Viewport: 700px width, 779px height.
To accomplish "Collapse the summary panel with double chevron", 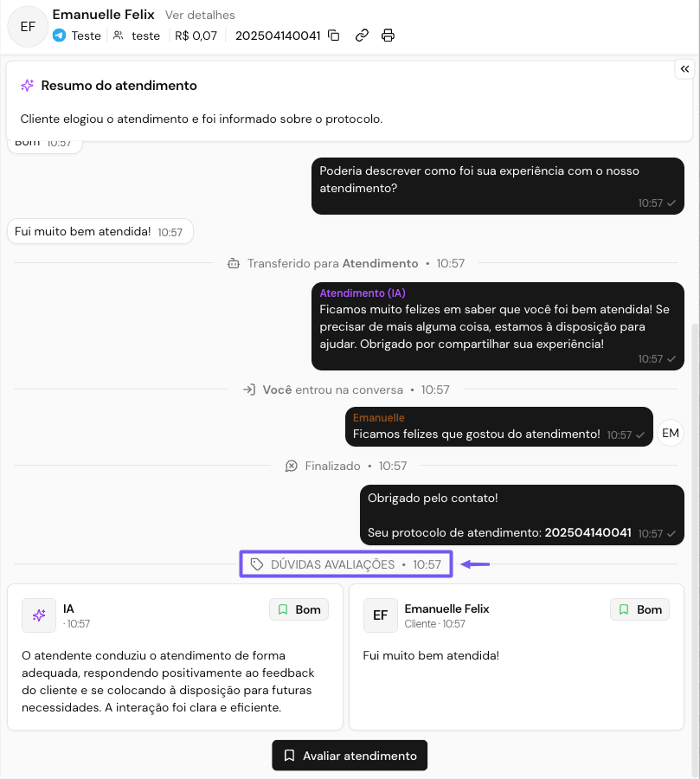I will click(x=684, y=69).
